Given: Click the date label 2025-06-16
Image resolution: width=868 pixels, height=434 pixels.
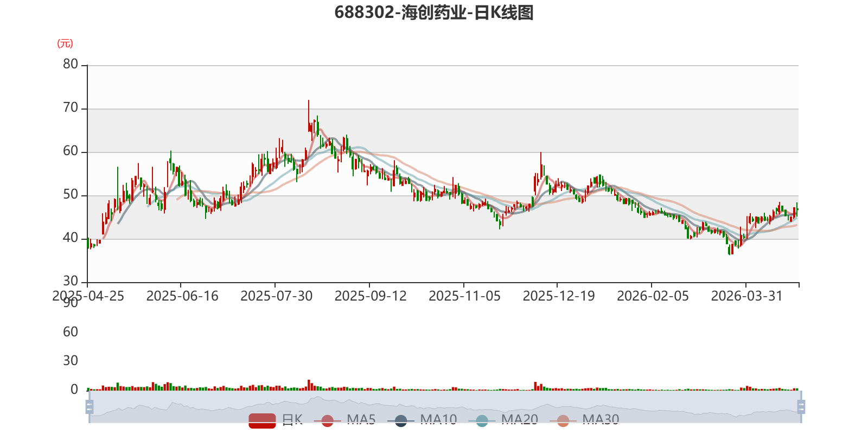Looking at the screenshot, I should point(182,296).
